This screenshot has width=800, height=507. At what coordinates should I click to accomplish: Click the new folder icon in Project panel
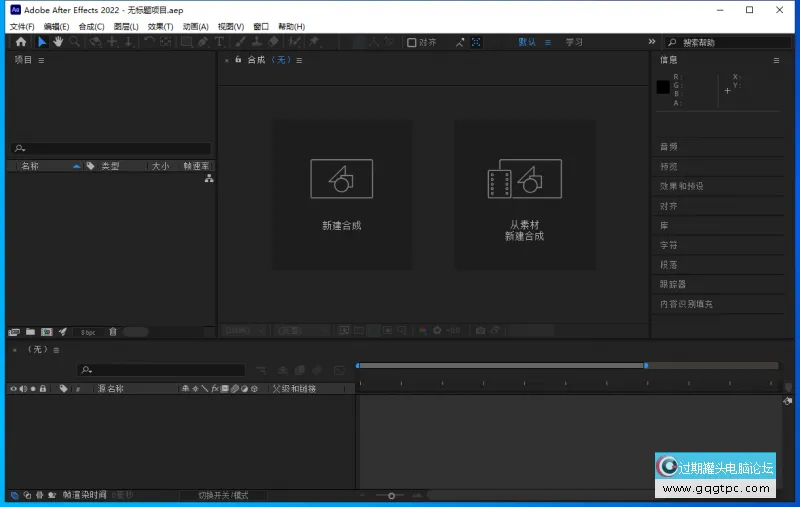click(x=30, y=331)
